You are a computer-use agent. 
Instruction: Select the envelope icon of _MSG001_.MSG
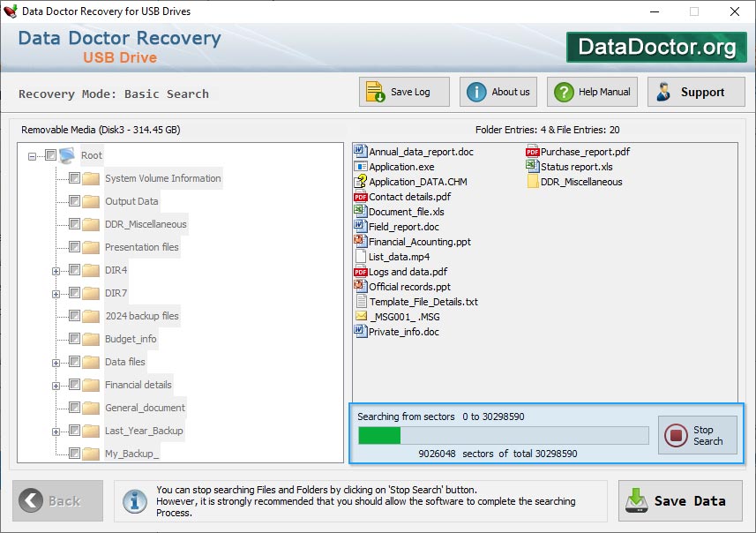361,316
